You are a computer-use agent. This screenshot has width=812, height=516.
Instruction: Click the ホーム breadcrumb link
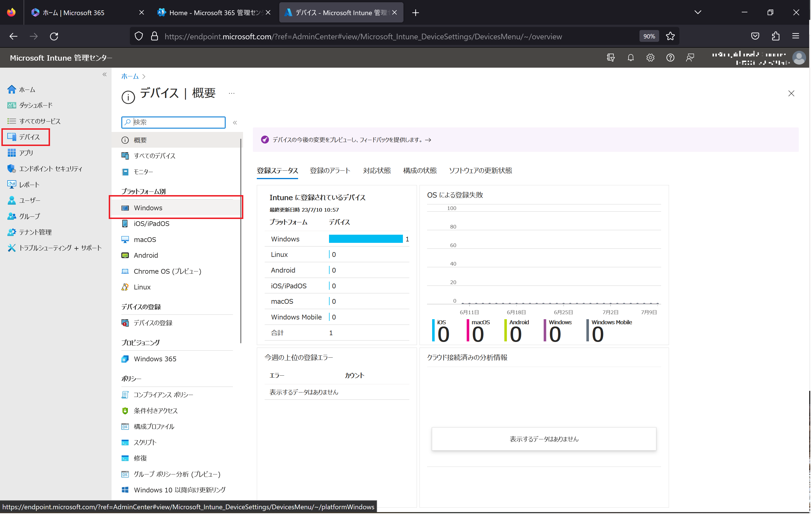[x=130, y=77]
